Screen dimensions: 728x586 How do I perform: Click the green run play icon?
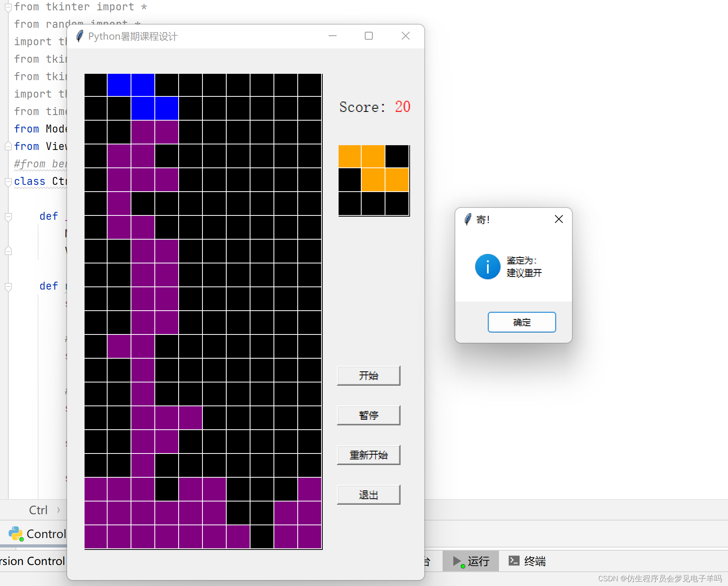tap(458, 561)
